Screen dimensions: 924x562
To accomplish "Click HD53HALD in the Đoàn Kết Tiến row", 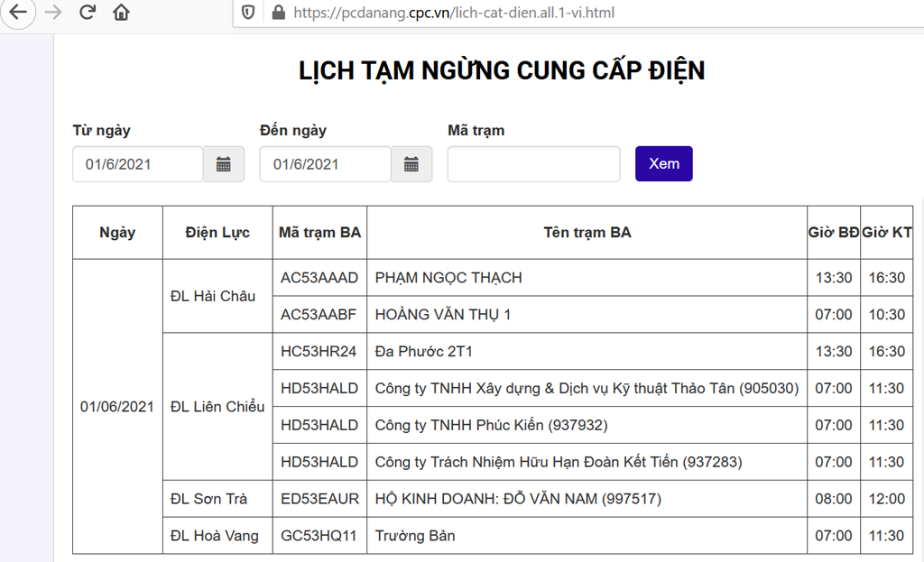I will (319, 462).
